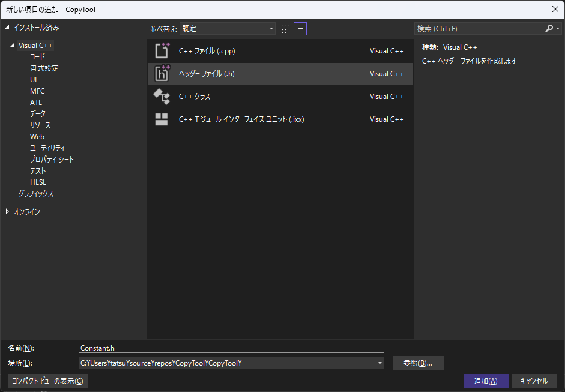This screenshot has width=565, height=392.
Task: Expand the オンライン tree node
Action: 8,211
